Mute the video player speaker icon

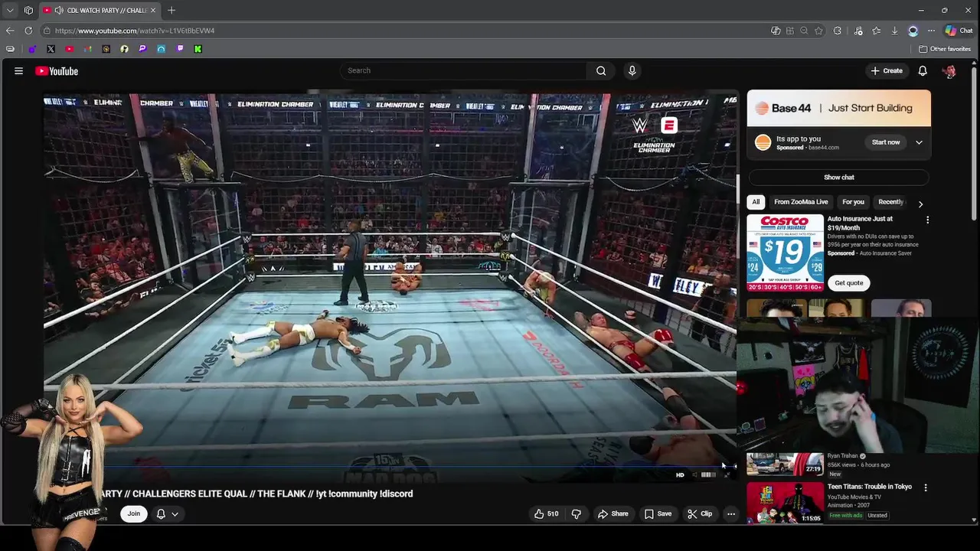point(694,474)
